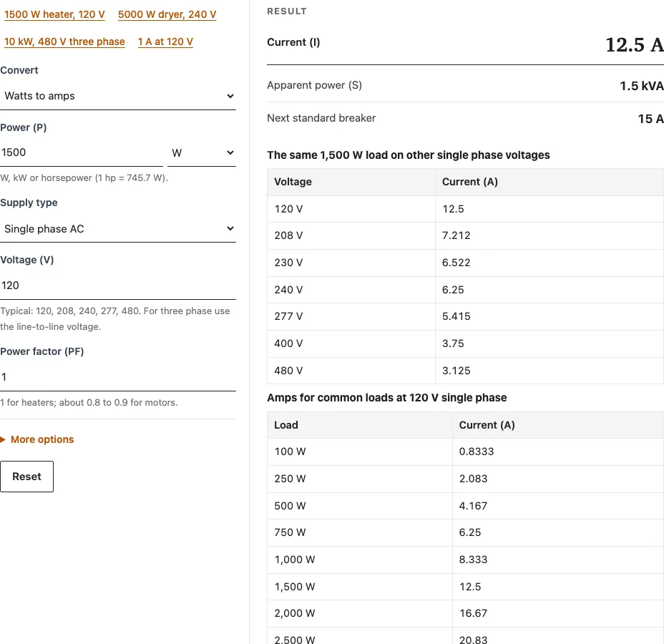Open the Supply type 'Single phase AC' dropdown
This screenshot has width=664, height=644.
click(x=118, y=229)
